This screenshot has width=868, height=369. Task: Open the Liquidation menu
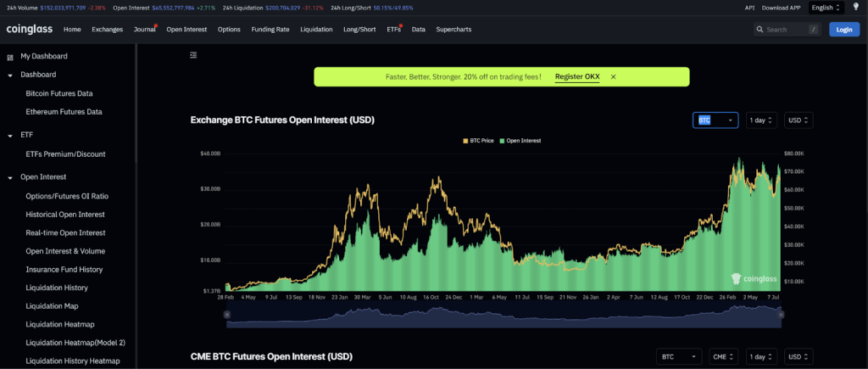(x=317, y=30)
